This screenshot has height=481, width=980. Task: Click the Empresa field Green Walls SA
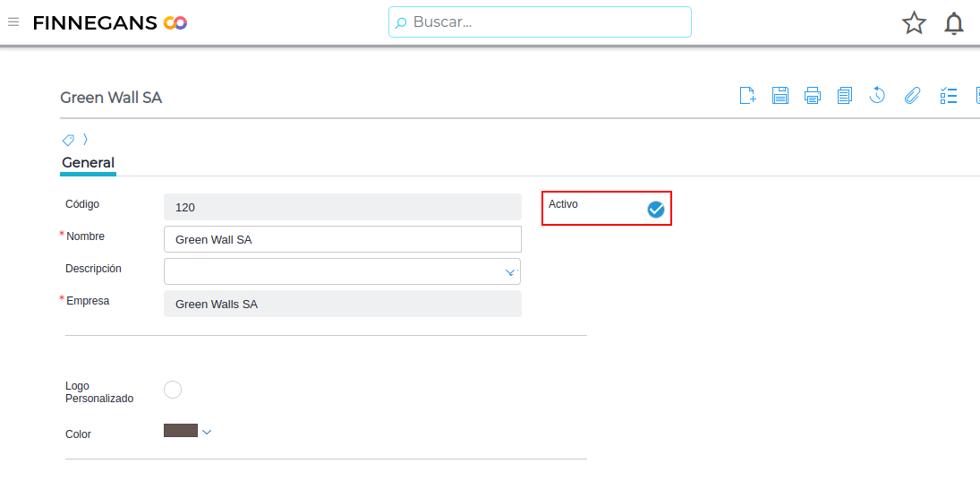pyautogui.click(x=343, y=304)
